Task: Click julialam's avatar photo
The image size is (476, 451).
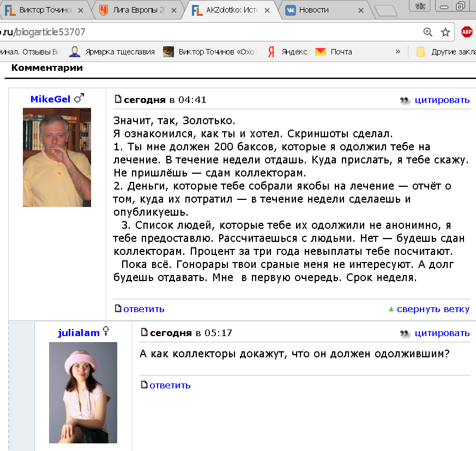Action: (83, 392)
